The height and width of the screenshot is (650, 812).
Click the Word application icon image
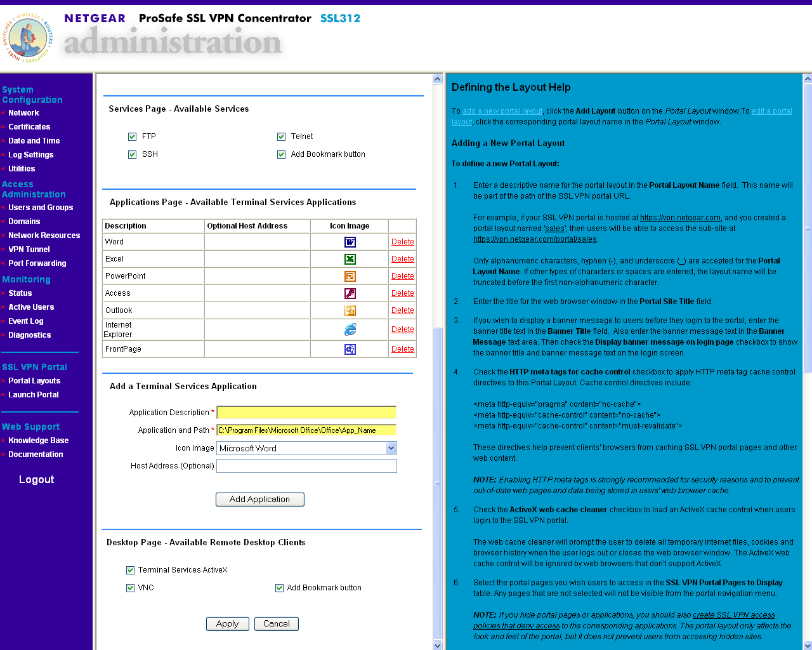(x=350, y=242)
